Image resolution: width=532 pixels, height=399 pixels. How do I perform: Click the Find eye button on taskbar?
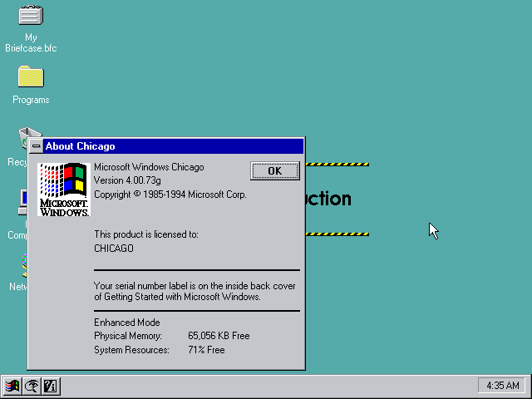(32, 386)
